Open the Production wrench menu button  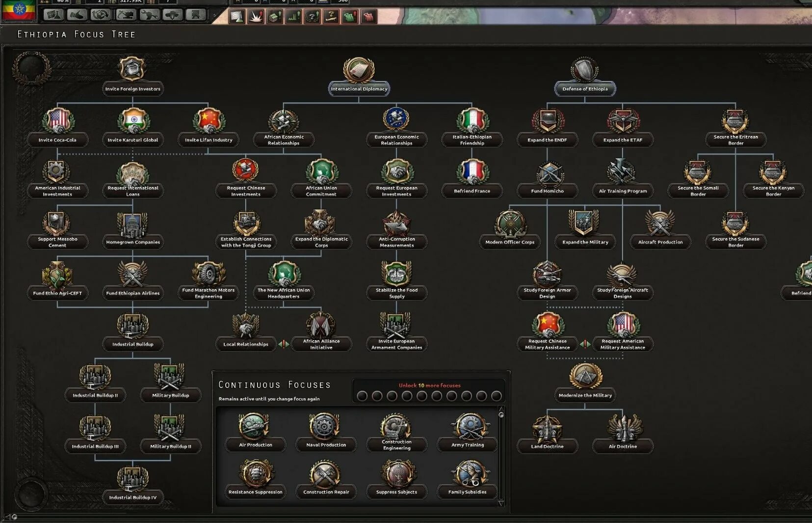149,15
